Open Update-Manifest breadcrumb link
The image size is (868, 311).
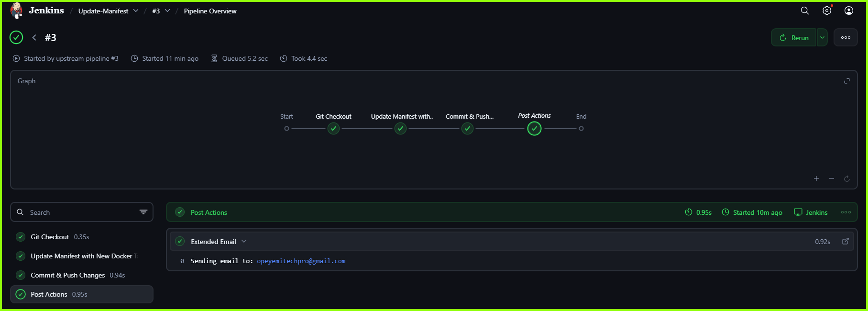[103, 11]
